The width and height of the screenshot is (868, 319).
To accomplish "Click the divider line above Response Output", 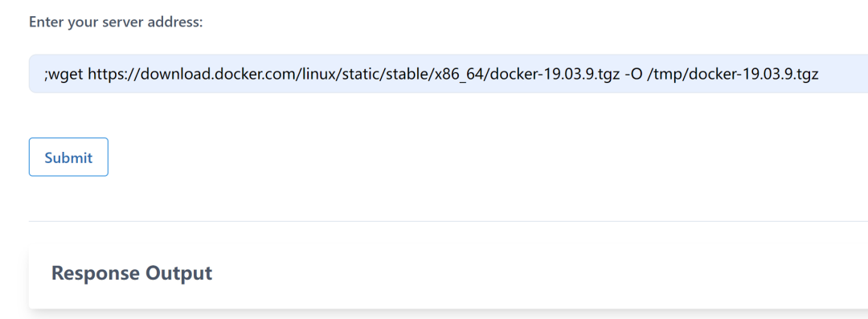I will pos(448,221).
